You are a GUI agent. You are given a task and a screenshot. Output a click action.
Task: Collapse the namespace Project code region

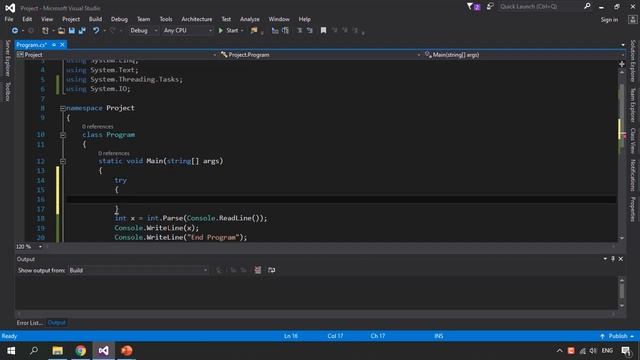[x=63, y=108]
